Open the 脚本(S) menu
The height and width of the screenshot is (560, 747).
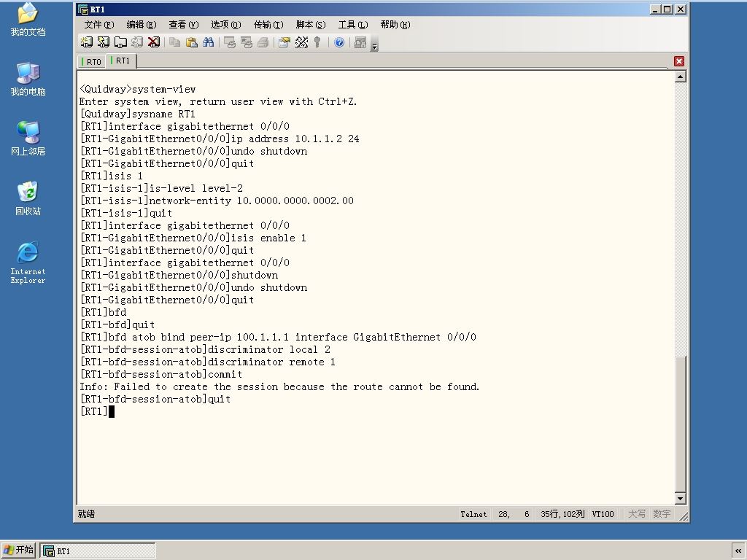pyautogui.click(x=311, y=25)
